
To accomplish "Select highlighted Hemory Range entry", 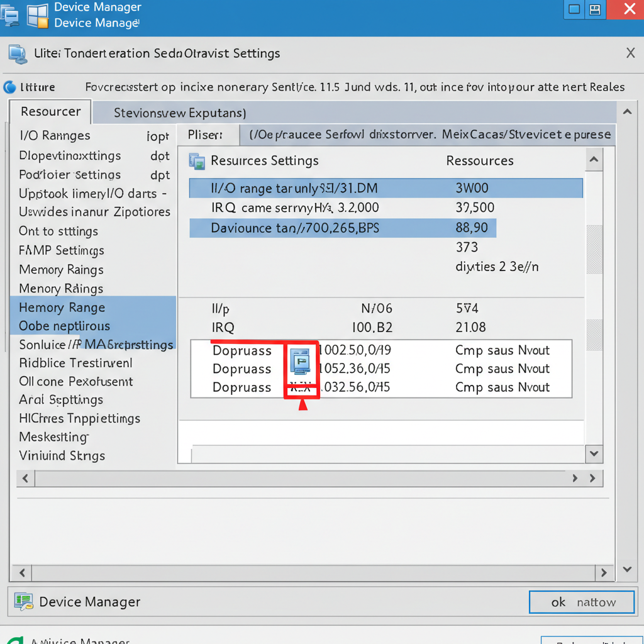I will pos(94,307).
